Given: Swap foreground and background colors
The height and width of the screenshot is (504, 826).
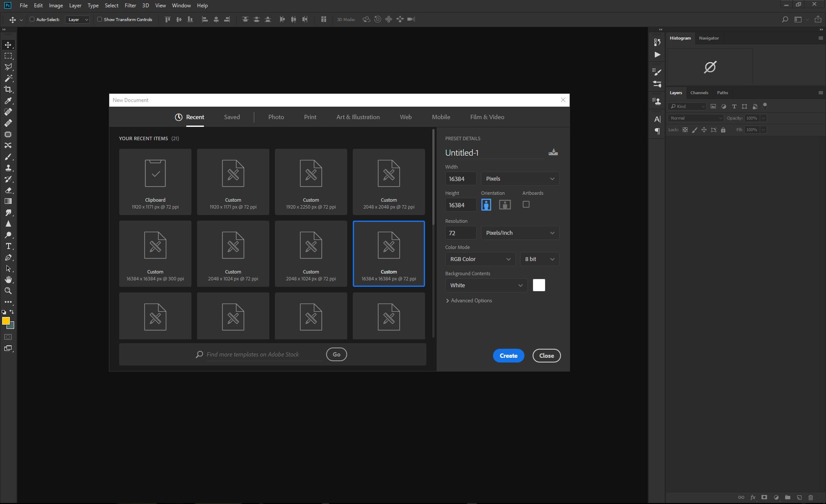Looking at the screenshot, I should (x=12, y=312).
